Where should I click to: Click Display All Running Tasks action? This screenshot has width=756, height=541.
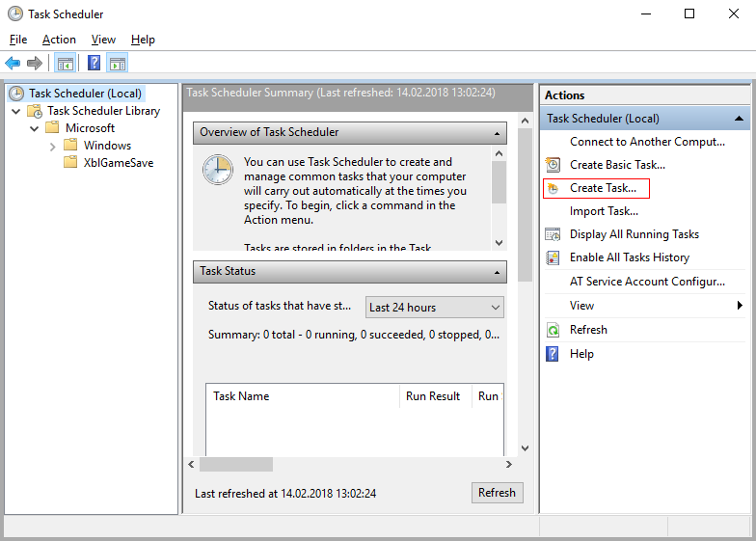634,234
